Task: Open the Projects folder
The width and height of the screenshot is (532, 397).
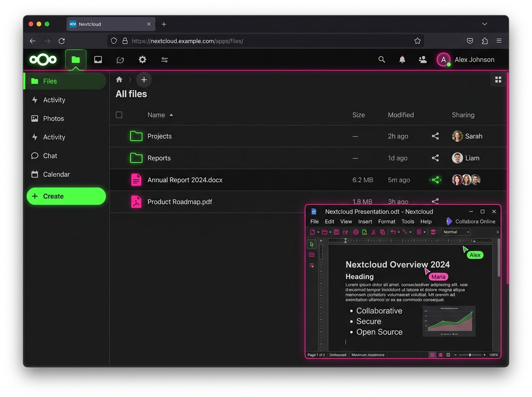Action: click(x=159, y=136)
